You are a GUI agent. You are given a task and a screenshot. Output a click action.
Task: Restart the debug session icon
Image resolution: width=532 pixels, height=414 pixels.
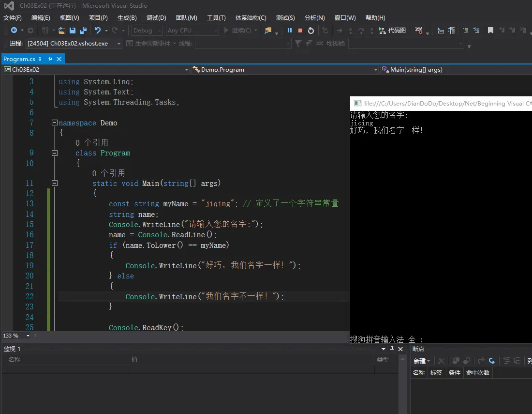(x=311, y=31)
